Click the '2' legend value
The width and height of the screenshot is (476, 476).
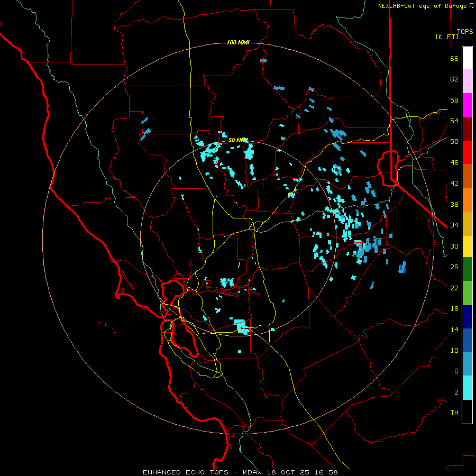(456, 392)
